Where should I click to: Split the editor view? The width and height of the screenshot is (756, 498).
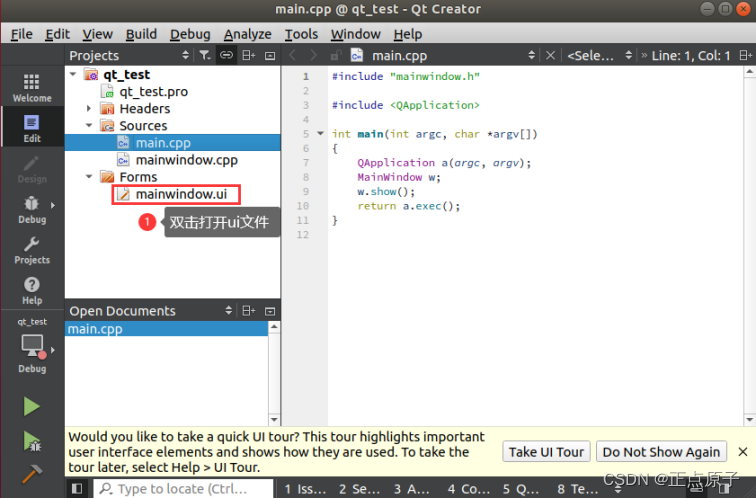click(746, 55)
